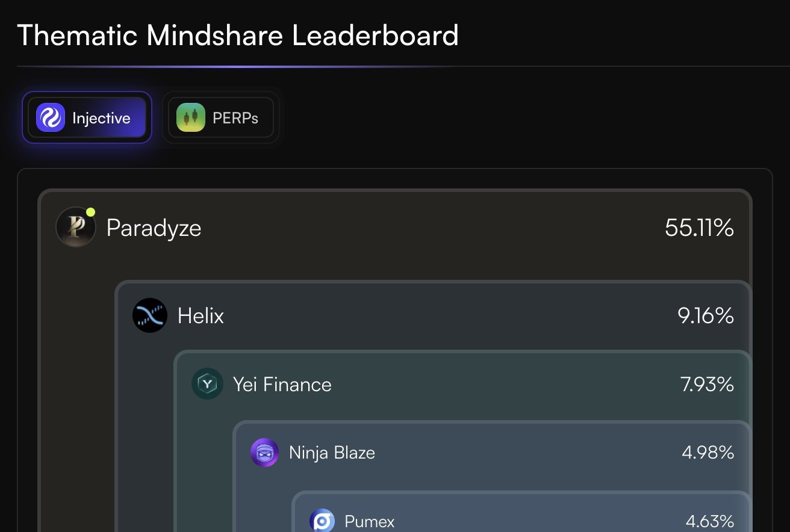Click the green status dot on Paradyze

pyautogui.click(x=91, y=212)
